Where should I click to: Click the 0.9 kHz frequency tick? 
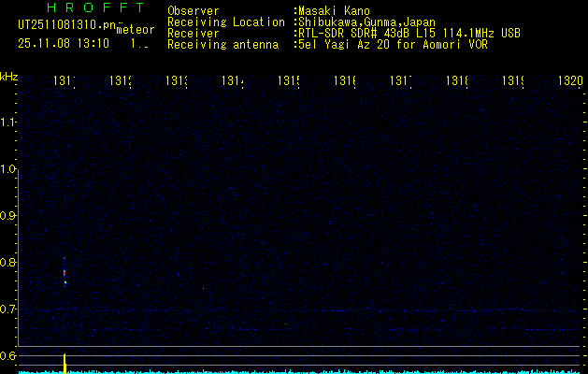9,216
